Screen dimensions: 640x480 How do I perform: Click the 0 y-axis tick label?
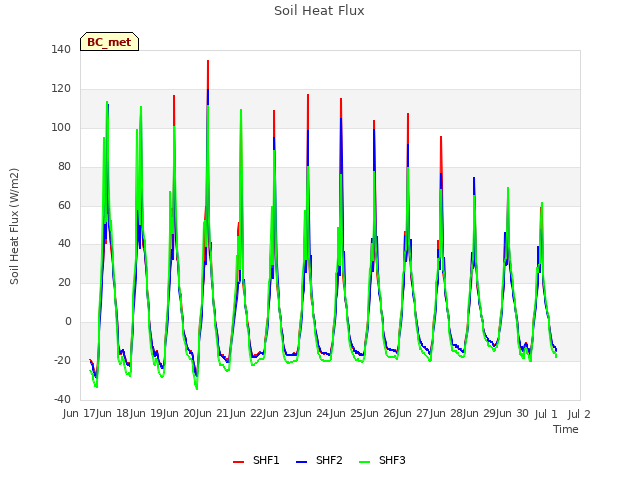pyautogui.click(x=68, y=322)
